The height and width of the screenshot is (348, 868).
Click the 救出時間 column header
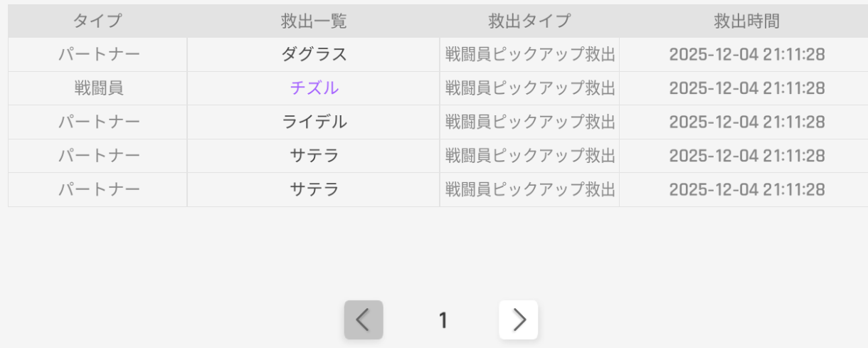pos(746,21)
